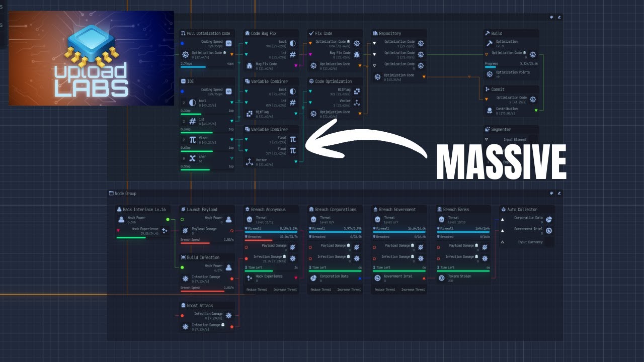Click the Input Element port in Segmenter
The height and width of the screenshot is (362, 644).
click(487, 140)
